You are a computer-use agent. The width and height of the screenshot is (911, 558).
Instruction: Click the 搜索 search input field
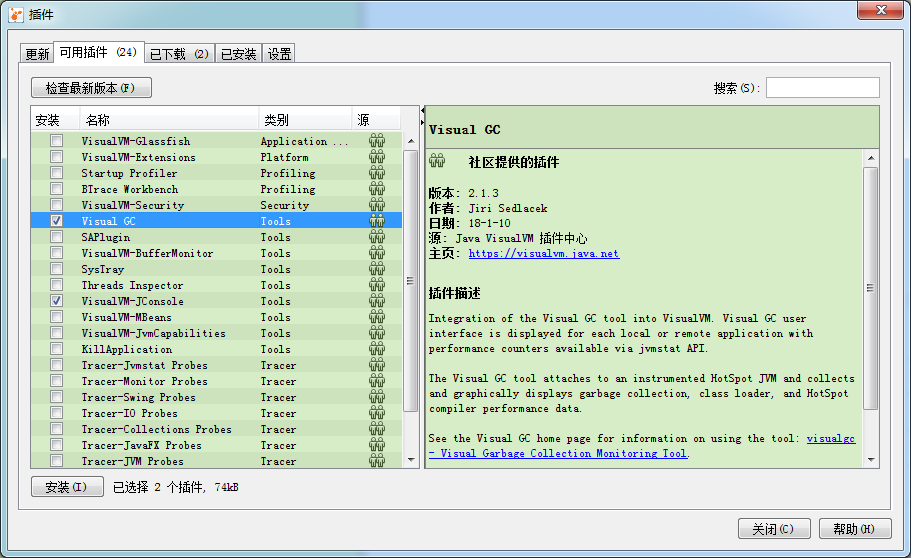pos(823,88)
